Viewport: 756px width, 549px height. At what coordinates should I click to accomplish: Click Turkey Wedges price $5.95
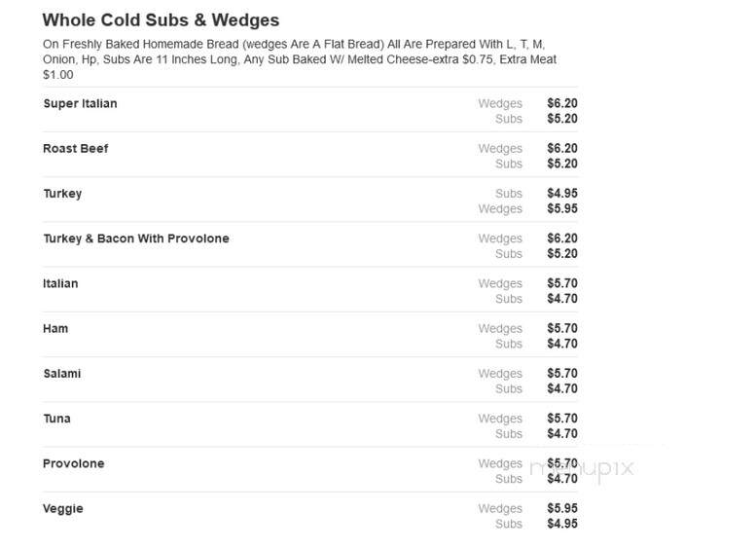point(562,208)
